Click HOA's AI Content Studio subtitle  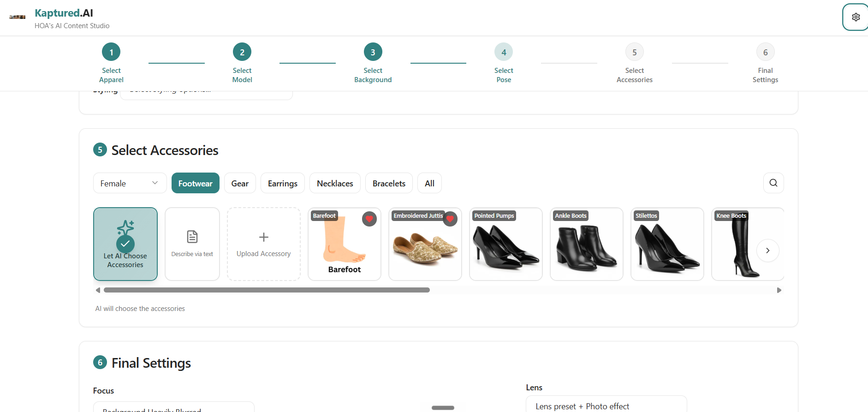72,26
